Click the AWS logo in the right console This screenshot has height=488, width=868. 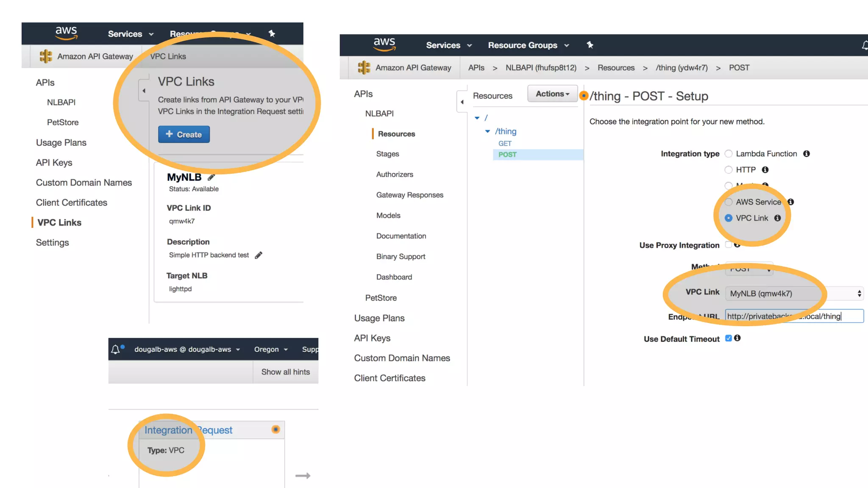pyautogui.click(x=384, y=44)
